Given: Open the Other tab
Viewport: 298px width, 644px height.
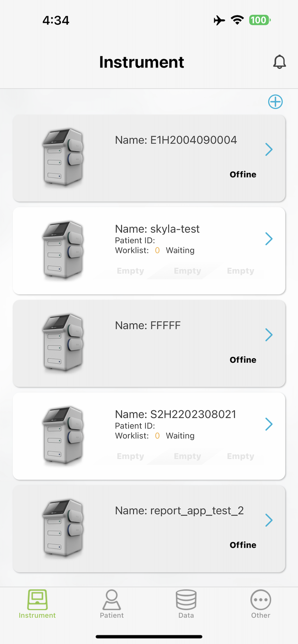Looking at the screenshot, I should click(x=261, y=604).
